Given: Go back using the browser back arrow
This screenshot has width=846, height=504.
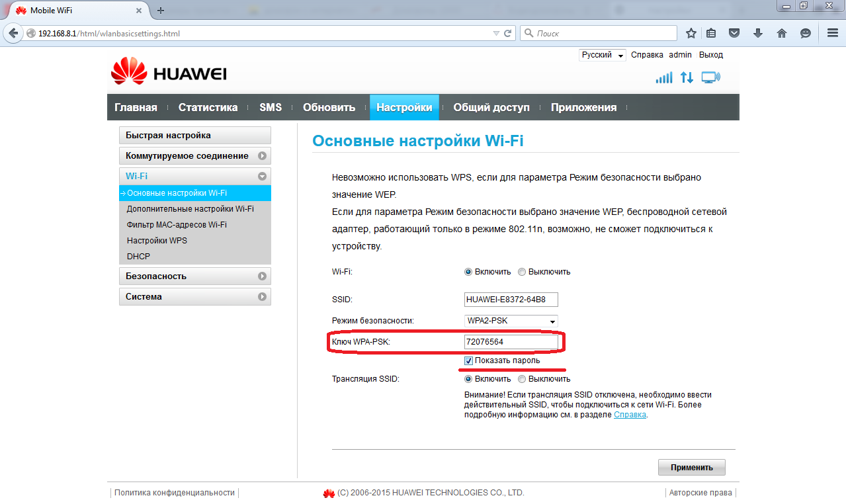Looking at the screenshot, I should pos(13,33).
